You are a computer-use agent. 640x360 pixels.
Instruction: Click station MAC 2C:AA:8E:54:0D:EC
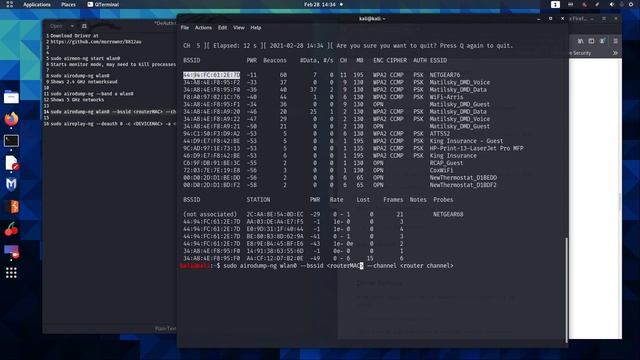click(275, 214)
